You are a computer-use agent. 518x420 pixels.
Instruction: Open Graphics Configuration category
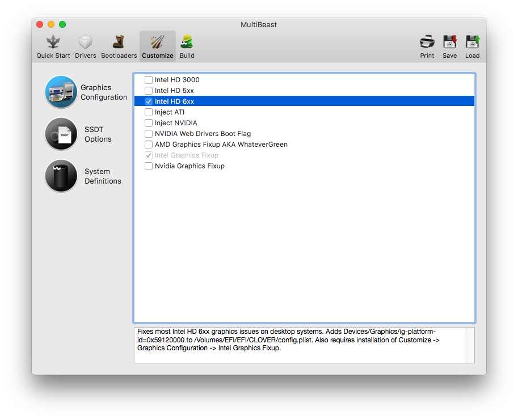[61, 92]
